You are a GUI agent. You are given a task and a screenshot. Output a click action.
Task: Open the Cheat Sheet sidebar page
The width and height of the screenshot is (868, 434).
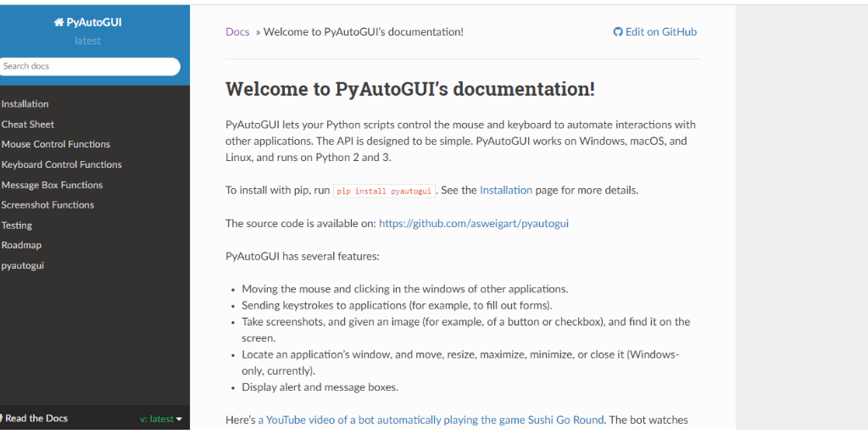(28, 125)
